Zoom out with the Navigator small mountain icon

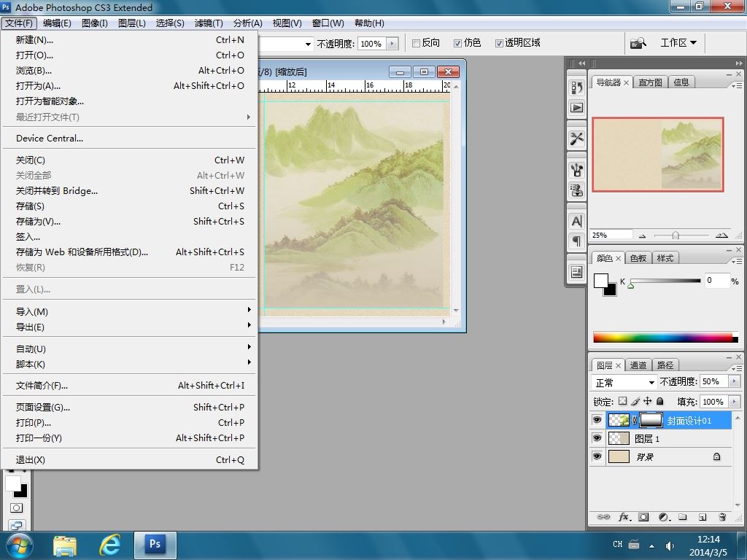coord(642,236)
